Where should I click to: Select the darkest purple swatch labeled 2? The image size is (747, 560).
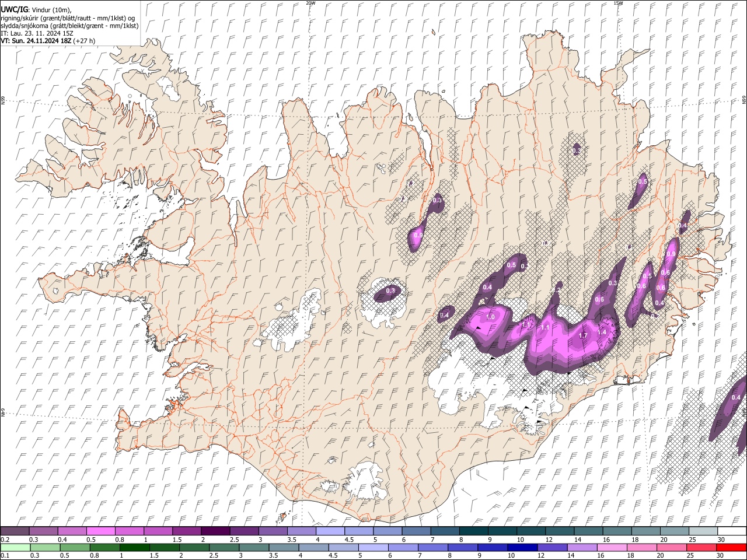point(215,531)
